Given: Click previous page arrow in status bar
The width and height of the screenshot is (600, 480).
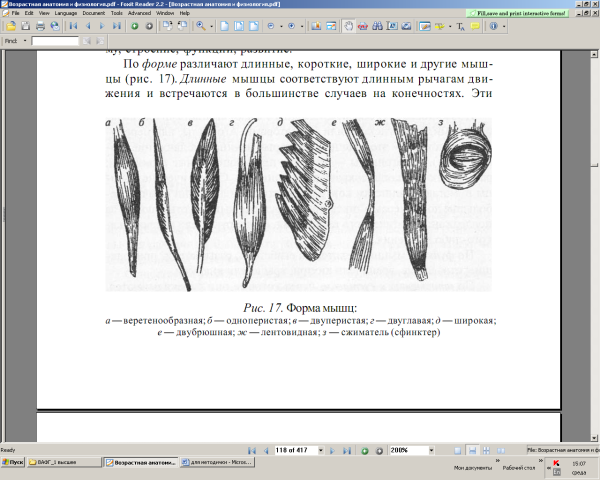Looking at the screenshot, I should point(264,451).
